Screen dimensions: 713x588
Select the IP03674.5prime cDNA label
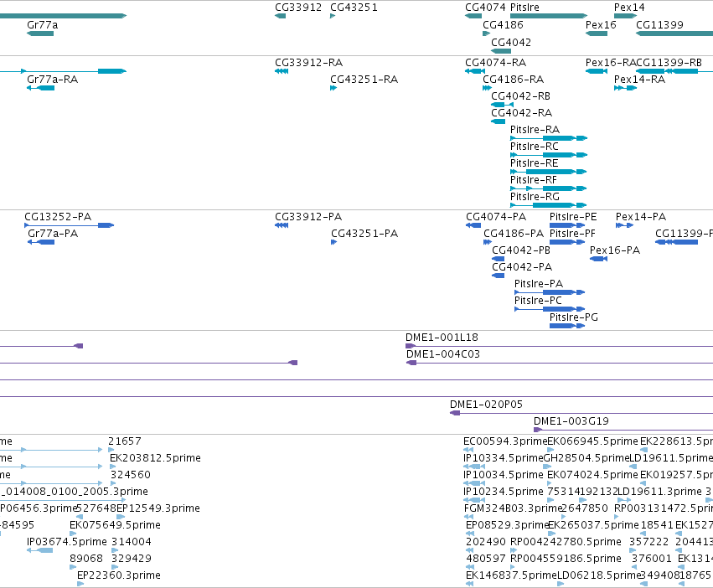[67, 542]
